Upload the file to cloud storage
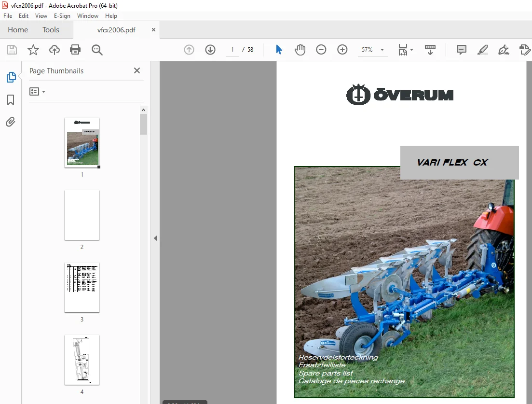 tap(55, 50)
